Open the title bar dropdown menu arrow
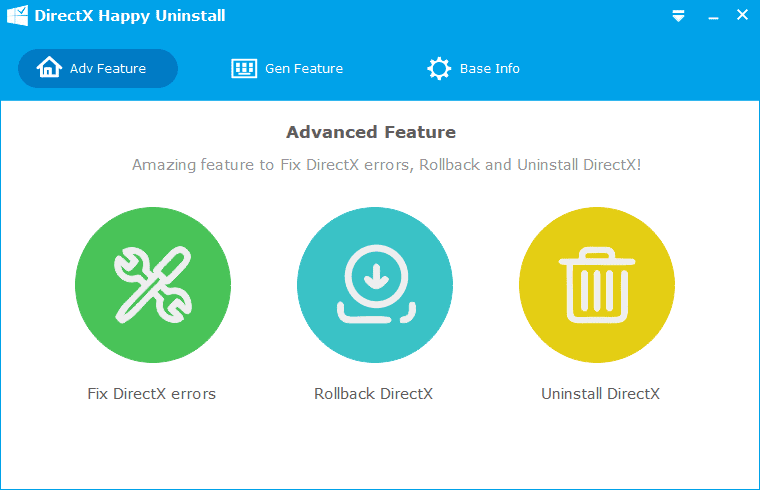The height and width of the screenshot is (490, 760). tap(678, 16)
